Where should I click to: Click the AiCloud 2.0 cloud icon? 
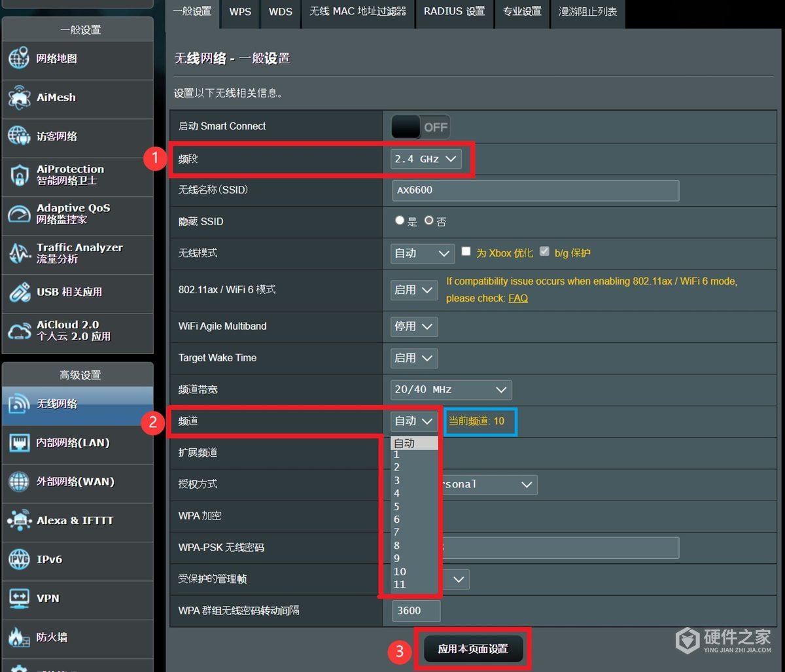(19, 330)
